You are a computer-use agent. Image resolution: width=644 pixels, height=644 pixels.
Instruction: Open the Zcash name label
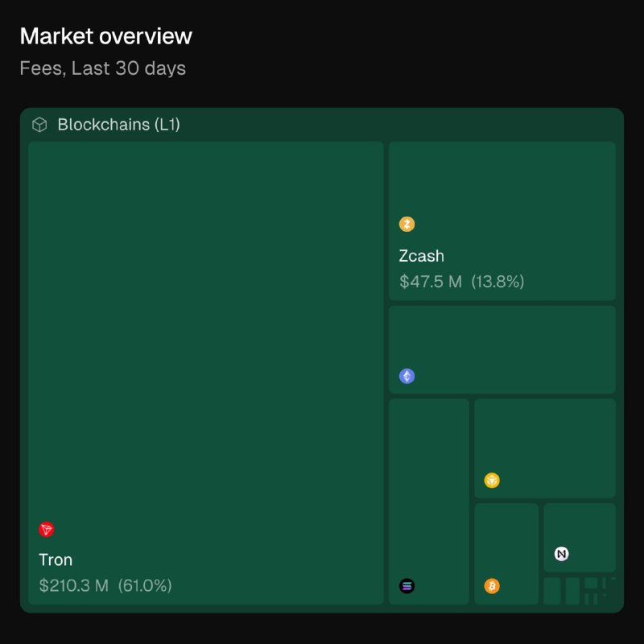point(421,256)
